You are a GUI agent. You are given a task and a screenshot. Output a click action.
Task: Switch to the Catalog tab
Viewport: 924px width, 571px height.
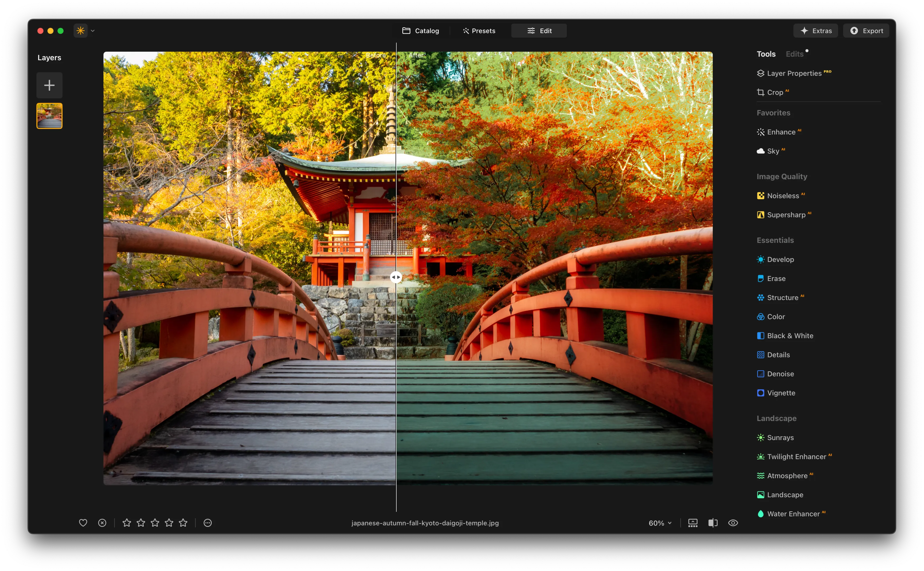coord(420,31)
